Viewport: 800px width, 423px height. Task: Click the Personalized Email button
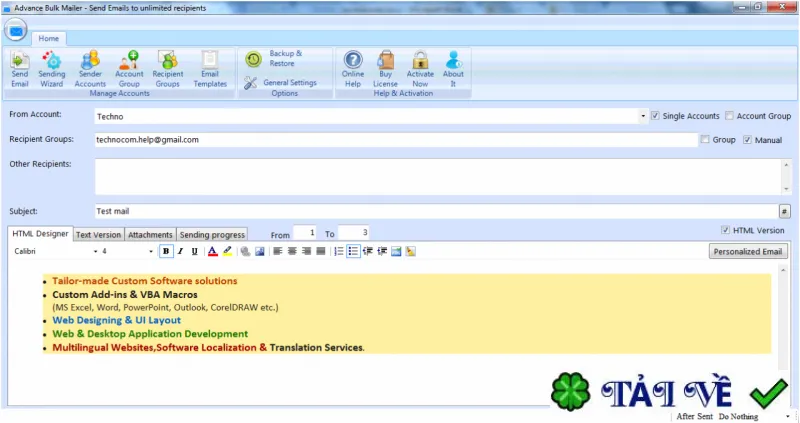point(747,252)
